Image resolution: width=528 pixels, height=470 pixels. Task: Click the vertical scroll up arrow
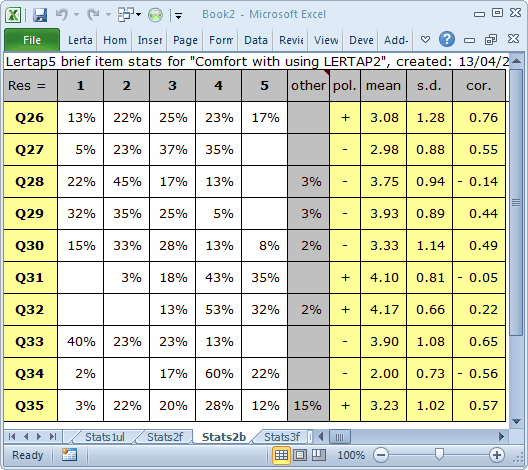coord(516,61)
